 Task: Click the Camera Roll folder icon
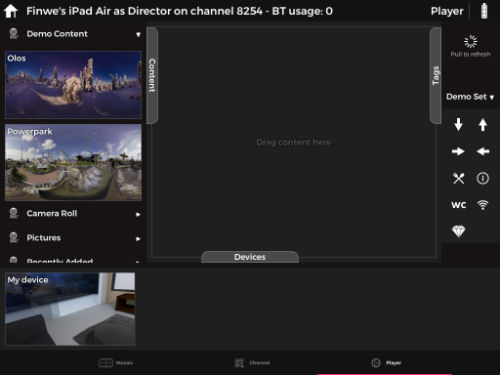click(x=14, y=213)
